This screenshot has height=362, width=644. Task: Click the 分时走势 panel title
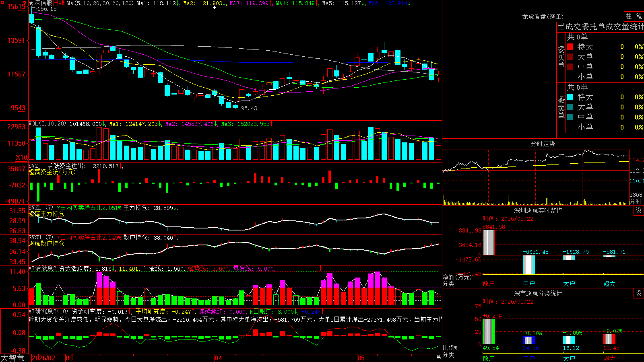tap(543, 144)
